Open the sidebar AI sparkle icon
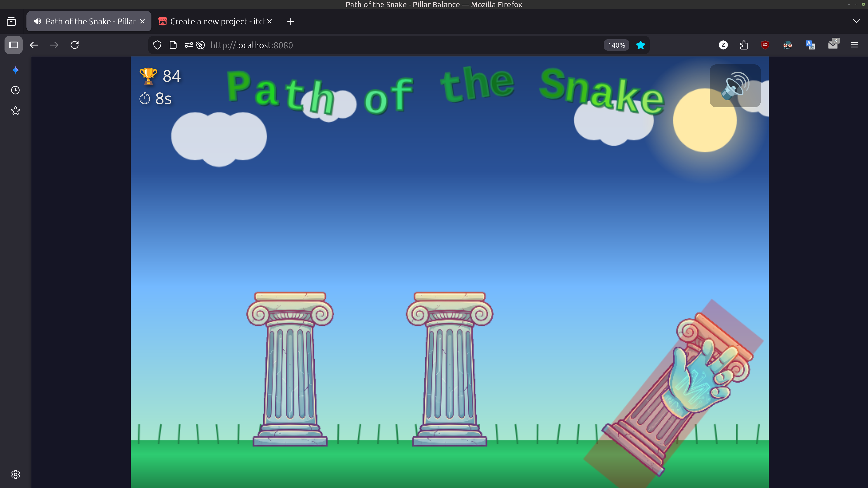Viewport: 868px width, 488px height. (16, 70)
